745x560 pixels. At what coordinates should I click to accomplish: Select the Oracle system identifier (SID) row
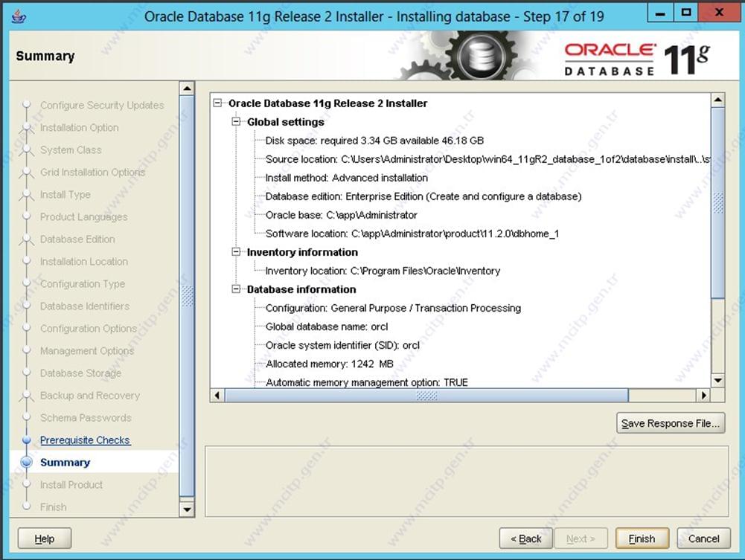point(342,345)
